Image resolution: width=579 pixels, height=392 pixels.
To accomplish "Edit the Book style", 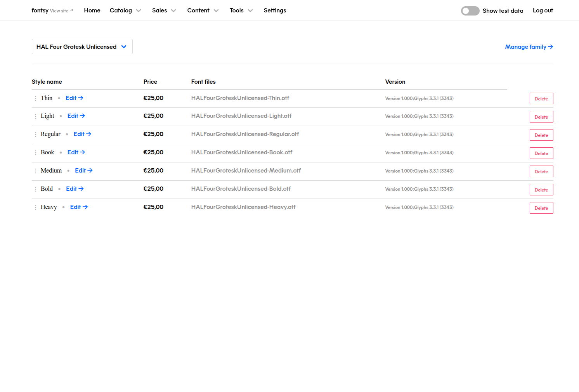I will coord(76,152).
